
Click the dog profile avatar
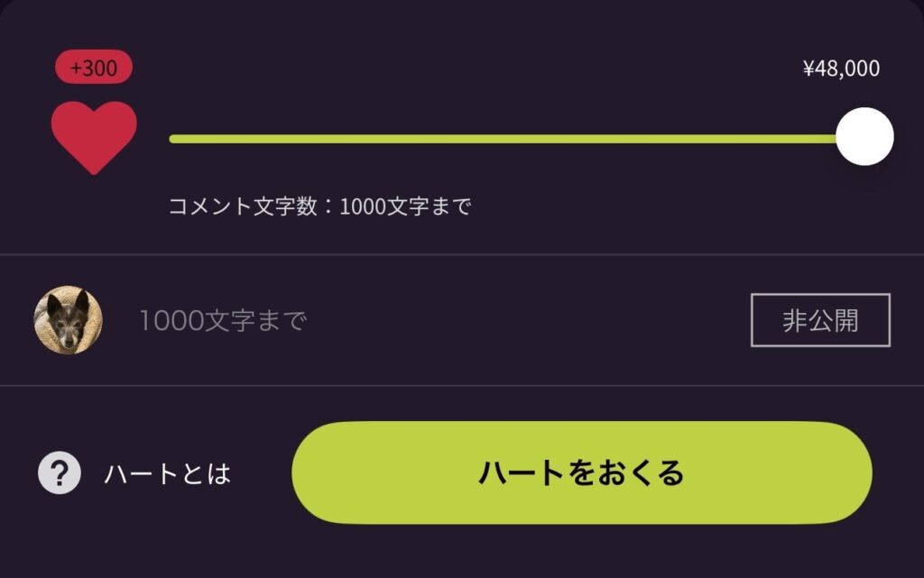(x=68, y=320)
